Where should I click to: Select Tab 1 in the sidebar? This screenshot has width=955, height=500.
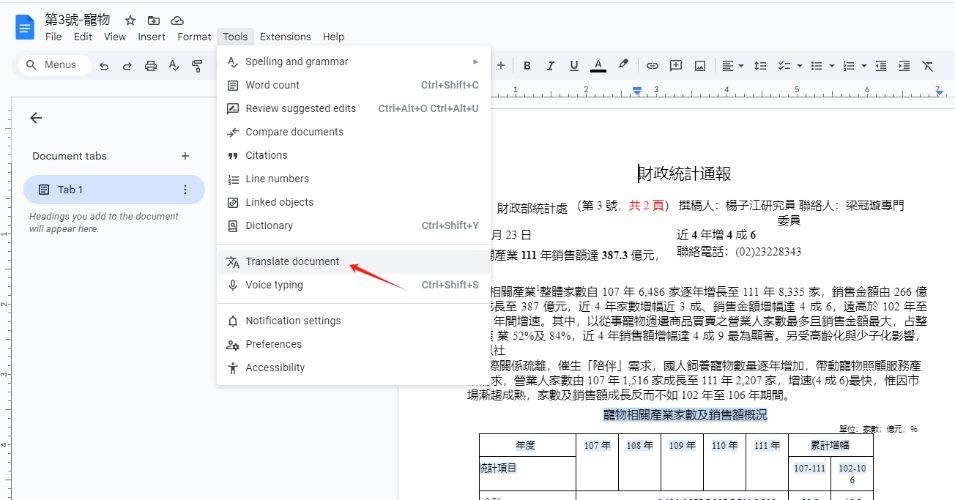114,190
